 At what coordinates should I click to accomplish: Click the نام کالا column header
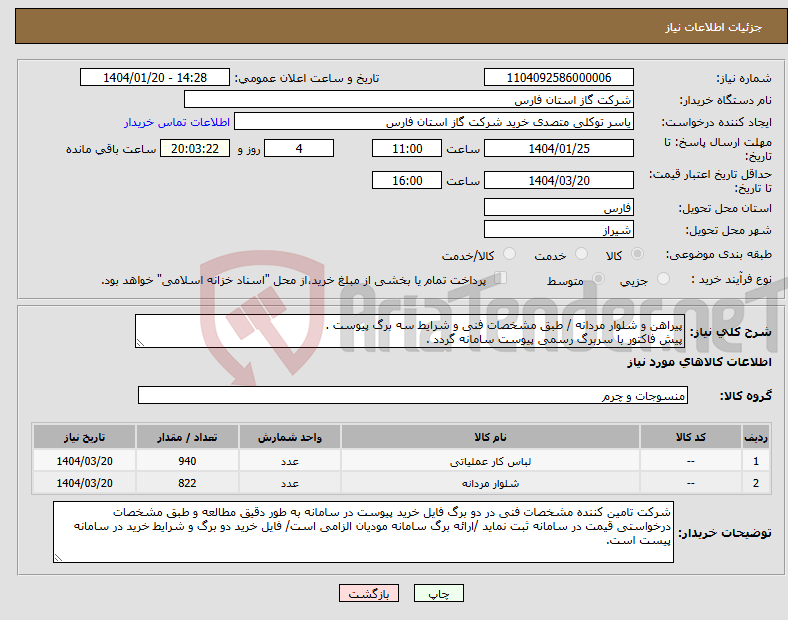tap(490, 437)
